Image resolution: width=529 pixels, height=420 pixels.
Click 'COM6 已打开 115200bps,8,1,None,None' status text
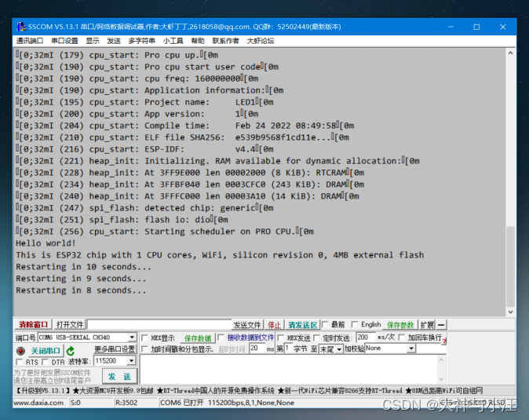tap(227, 403)
